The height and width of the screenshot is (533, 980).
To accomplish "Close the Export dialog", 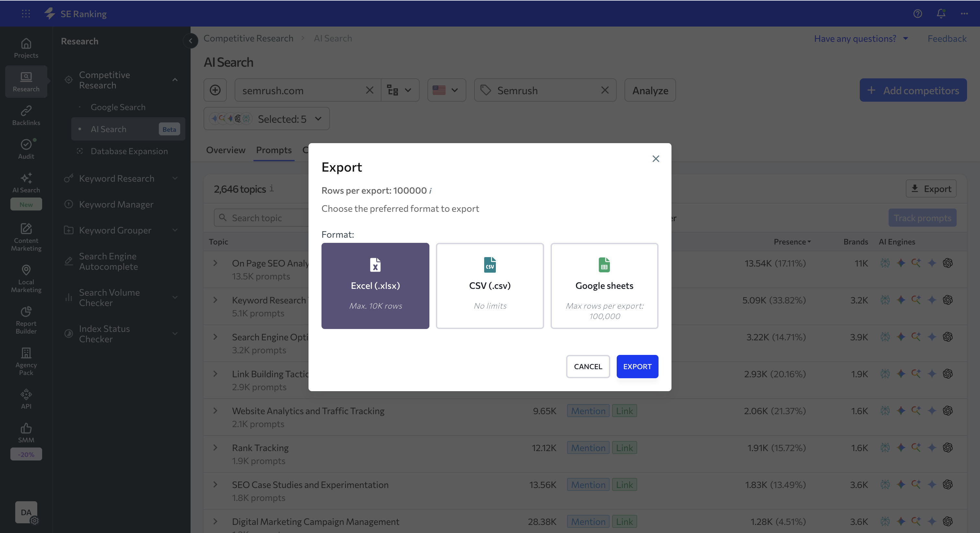I will pyautogui.click(x=656, y=159).
